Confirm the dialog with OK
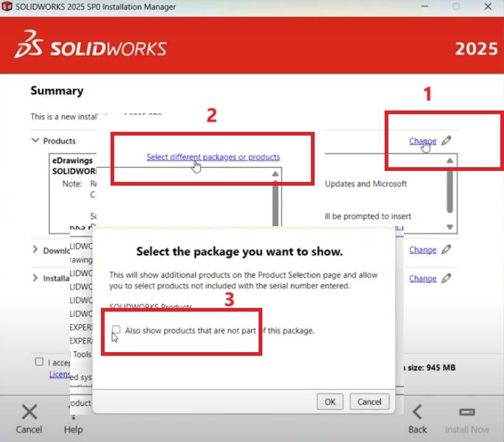The width and height of the screenshot is (504, 442). click(x=330, y=401)
